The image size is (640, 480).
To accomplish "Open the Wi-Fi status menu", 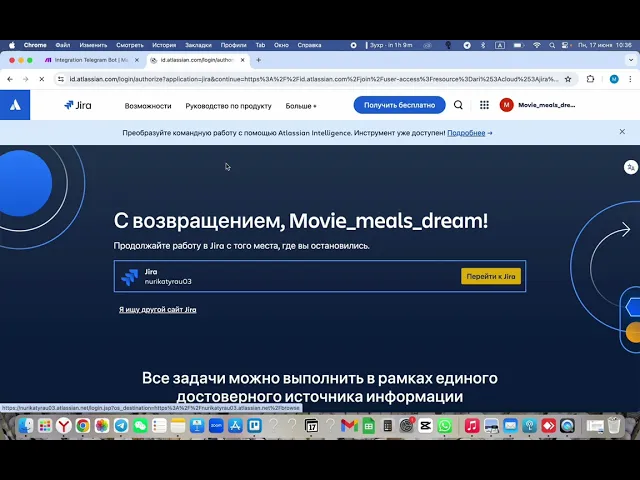I will [537, 45].
